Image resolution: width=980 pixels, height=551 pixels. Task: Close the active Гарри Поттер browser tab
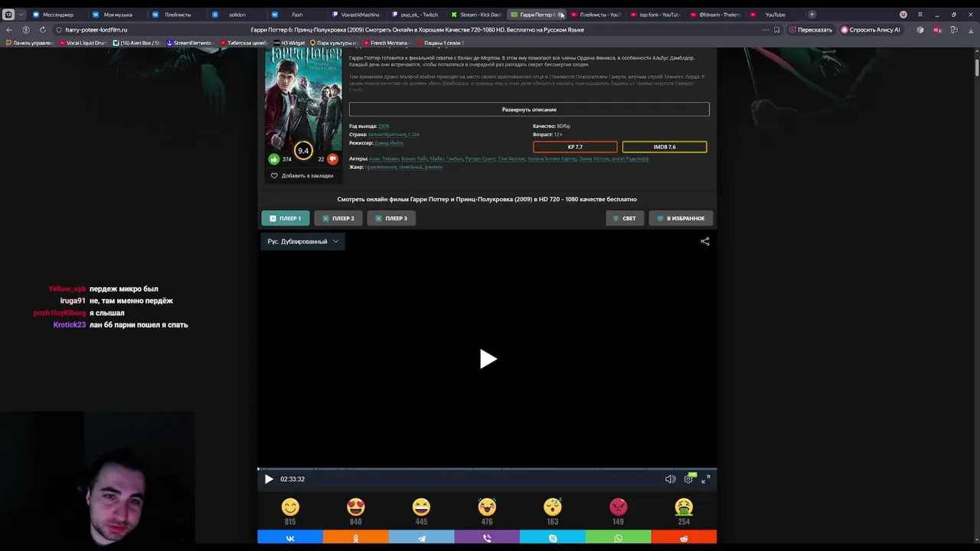[x=561, y=15]
